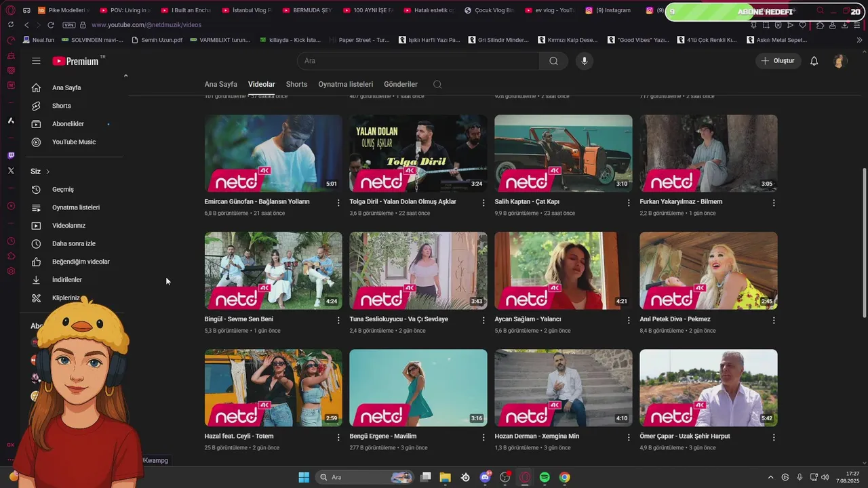Open account avatar menu
This screenshot has width=868, height=488.
840,61
